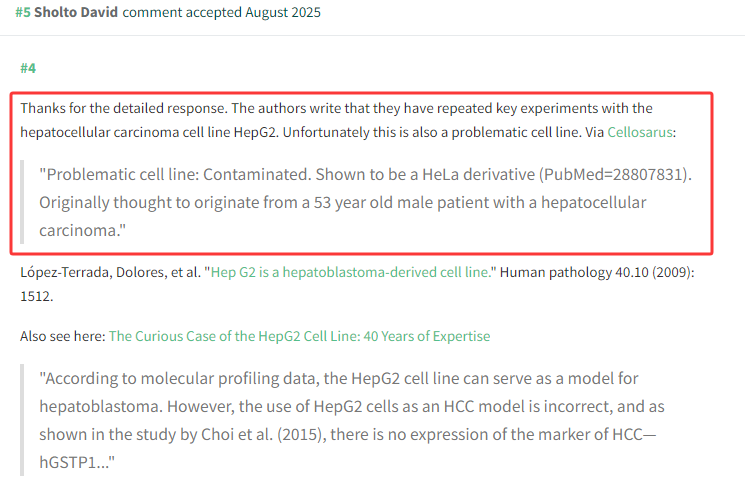Click the "Choi et al. (2015)" mention
This screenshot has height=483, width=745.
coord(298,436)
